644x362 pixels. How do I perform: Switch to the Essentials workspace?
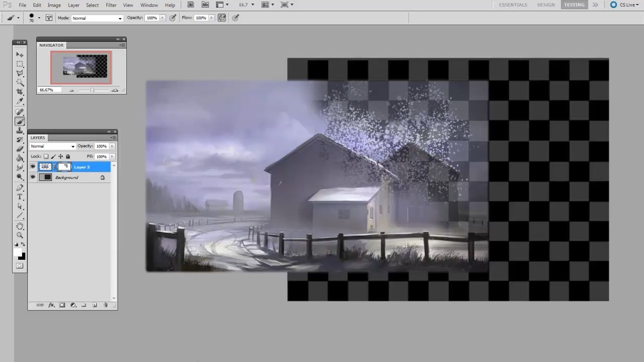513,5
